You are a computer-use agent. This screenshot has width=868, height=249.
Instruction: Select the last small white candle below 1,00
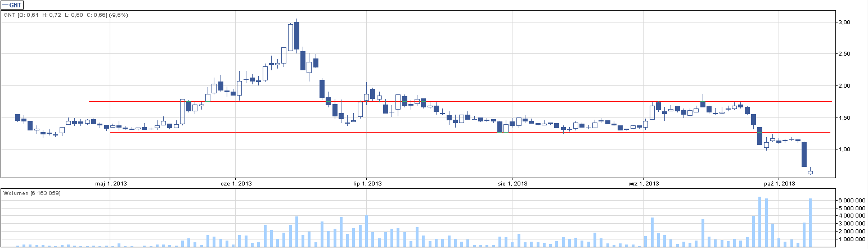(811, 172)
